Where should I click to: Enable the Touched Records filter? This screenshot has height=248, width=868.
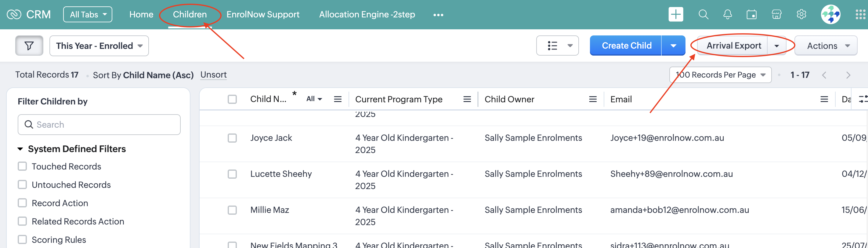(22, 166)
